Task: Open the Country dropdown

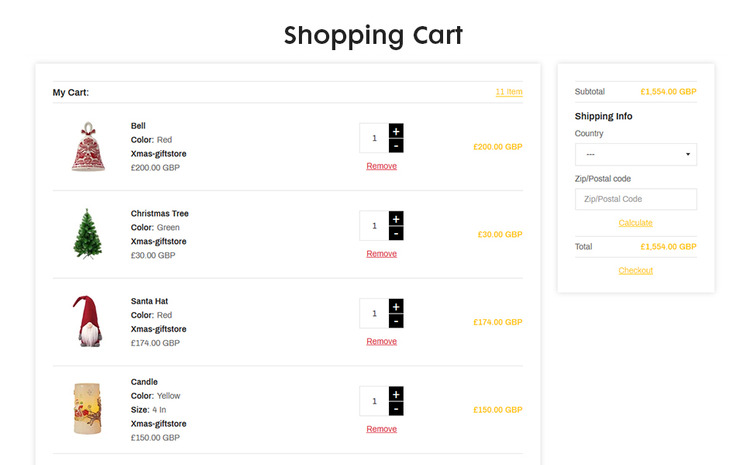Action: (635, 155)
